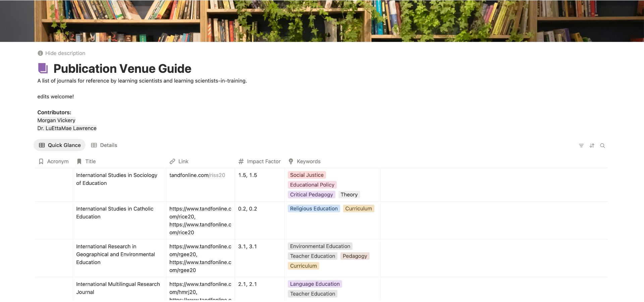
Task: Open the first tandfonline rice20 link
Action: tap(200, 213)
